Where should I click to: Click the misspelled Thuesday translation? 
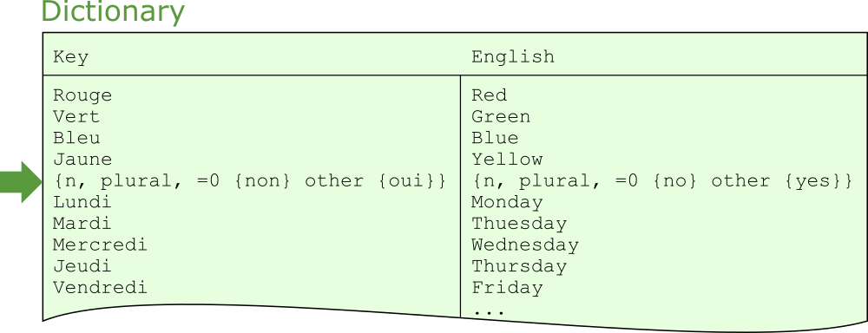(519, 225)
